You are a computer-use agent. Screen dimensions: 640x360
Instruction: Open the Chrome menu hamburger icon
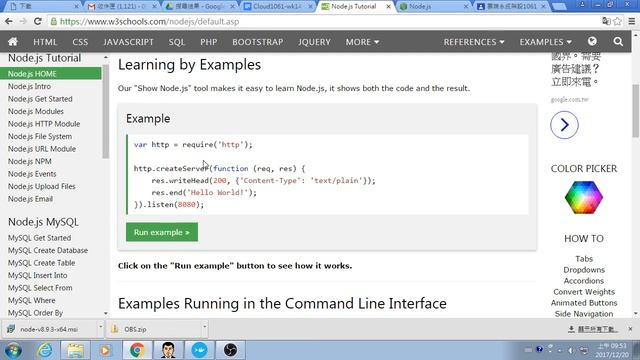coord(631,22)
